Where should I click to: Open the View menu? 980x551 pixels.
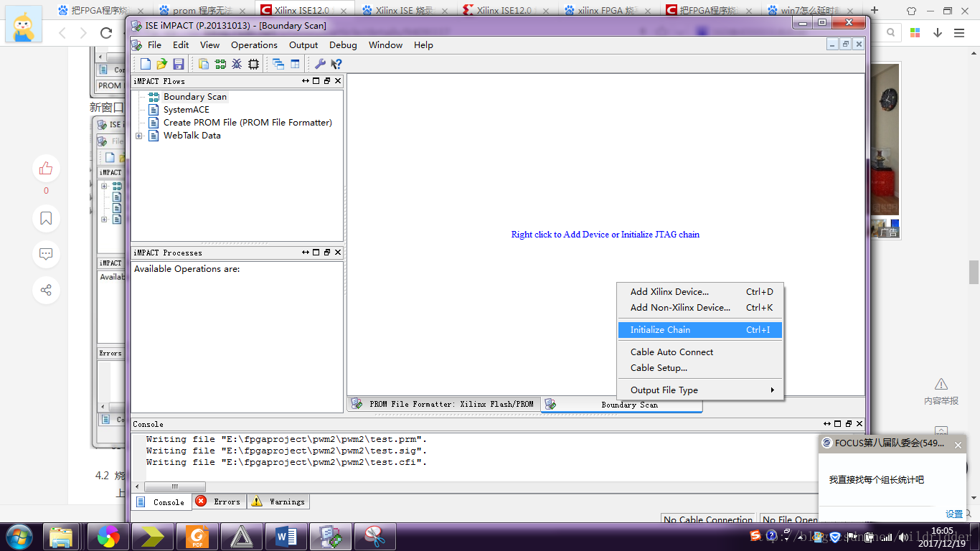coord(209,44)
